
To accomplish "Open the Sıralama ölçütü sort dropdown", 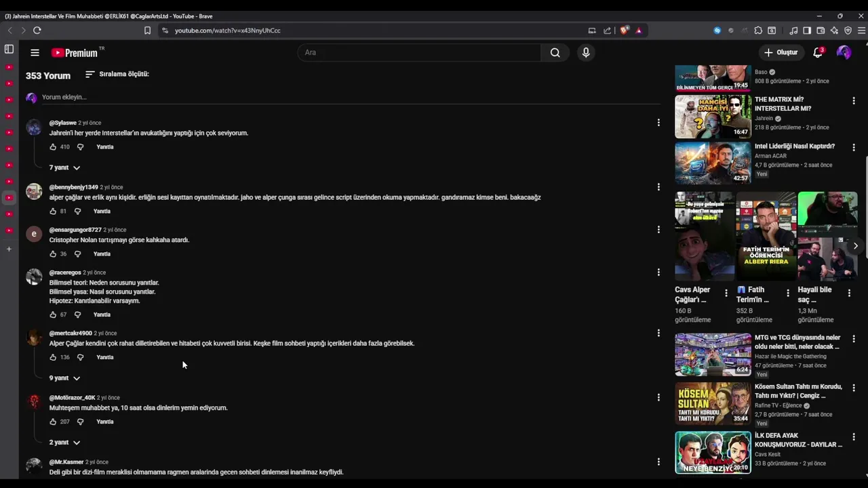I will click(117, 74).
